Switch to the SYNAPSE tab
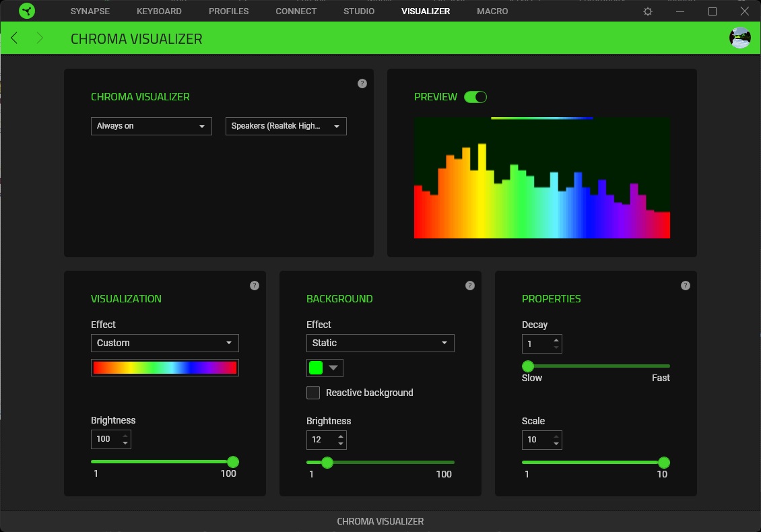The height and width of the screenshot is (532, 761). tap(90, 11)
